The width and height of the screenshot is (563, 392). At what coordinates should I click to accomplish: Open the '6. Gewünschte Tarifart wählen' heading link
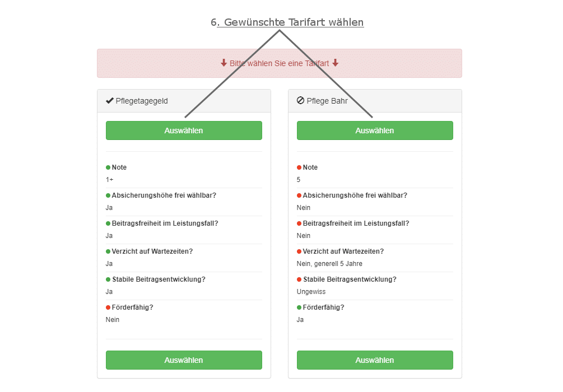pyautogui.click(x=287, y=22)
